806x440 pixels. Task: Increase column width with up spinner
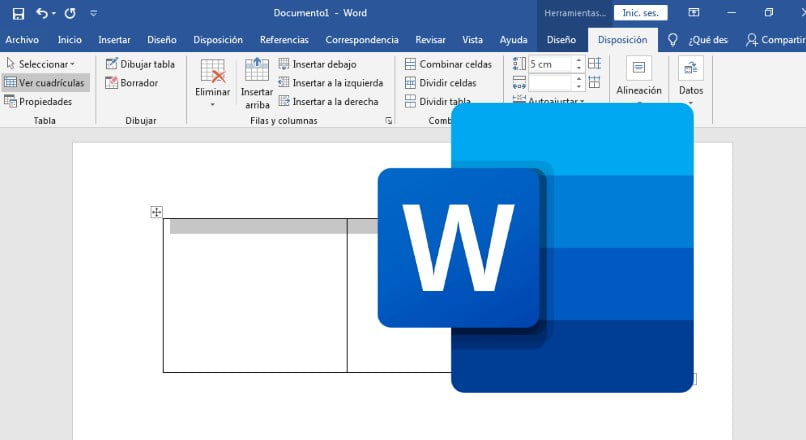tap(579, 79)
